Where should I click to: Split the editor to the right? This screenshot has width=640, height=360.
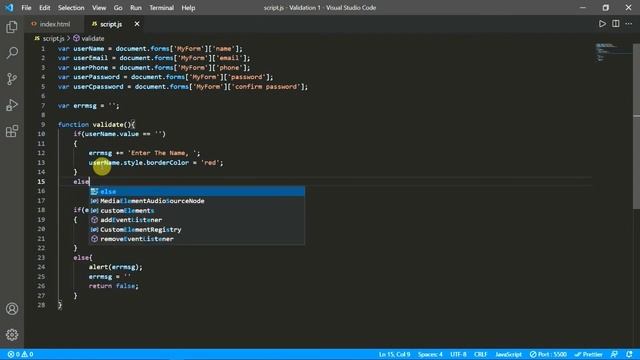(616, 24)
